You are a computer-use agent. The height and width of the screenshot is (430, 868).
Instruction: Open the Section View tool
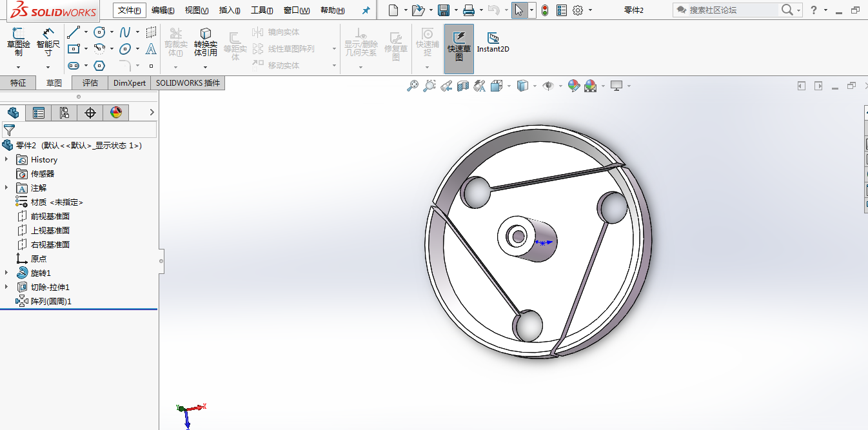462,86
